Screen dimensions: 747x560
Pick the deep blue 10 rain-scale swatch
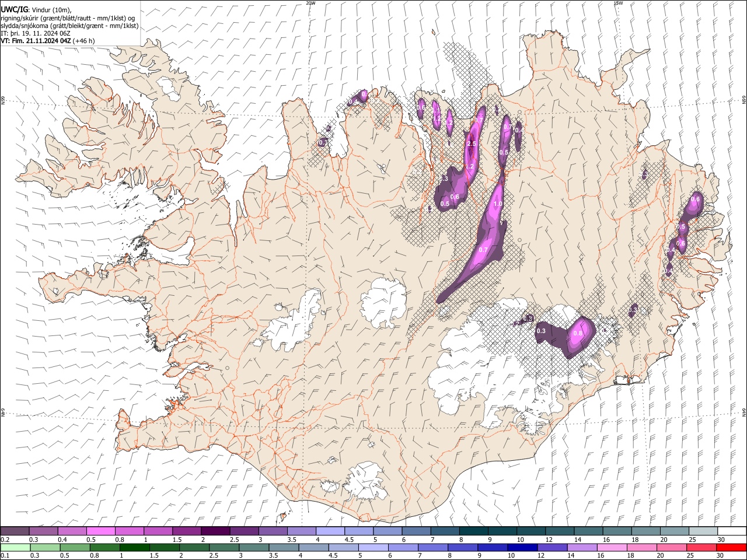522,548
